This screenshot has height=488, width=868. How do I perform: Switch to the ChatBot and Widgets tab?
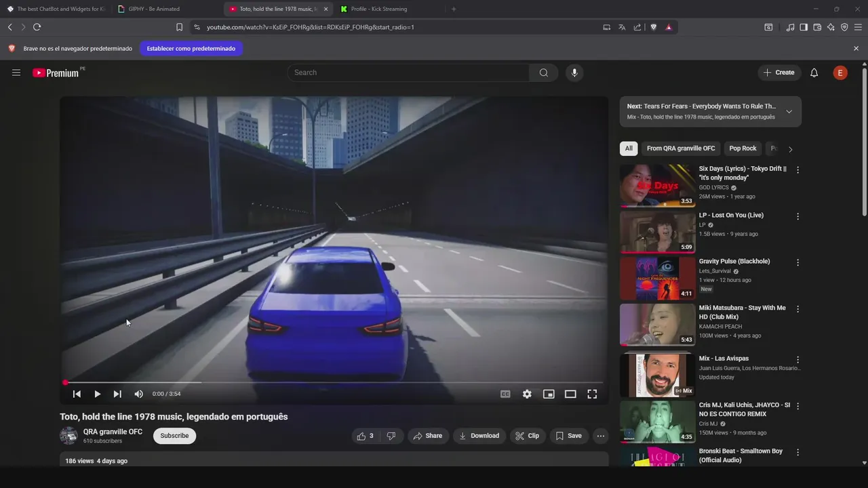(56, 9)
